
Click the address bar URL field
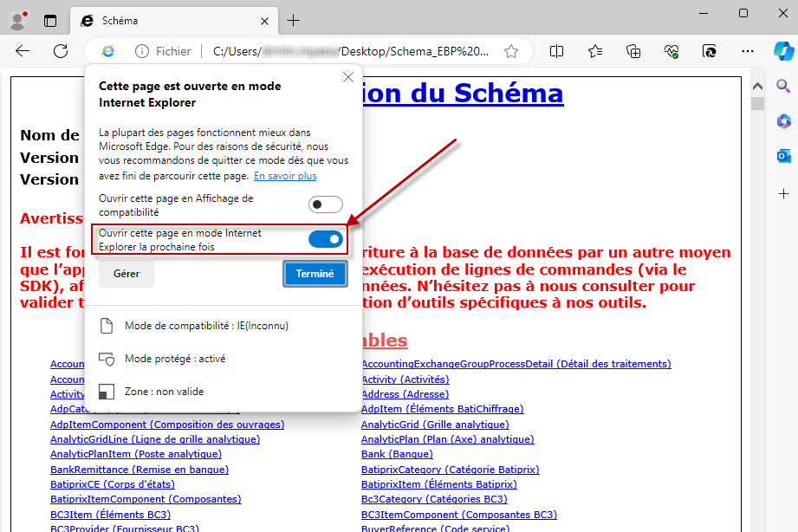point(351,51)
